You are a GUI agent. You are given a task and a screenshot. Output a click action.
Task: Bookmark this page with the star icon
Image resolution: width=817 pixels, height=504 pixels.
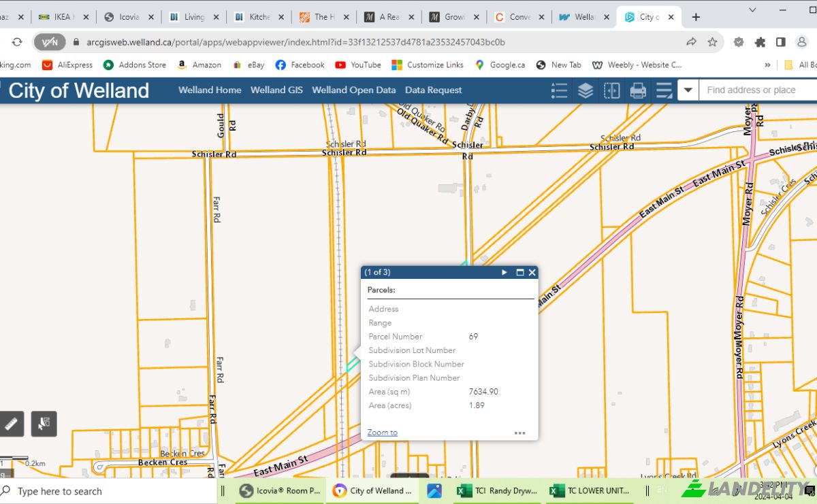(x=712, y=42)
